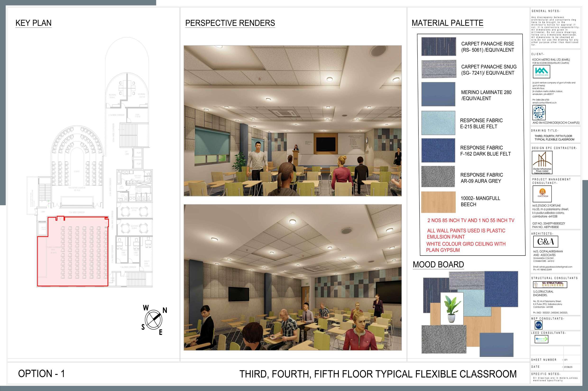Image resolution: width=588 pixels, height=391 pixels.
Task: Click '10002- MANGFULL BEECH' label
Action: click(x=480, y=201)
